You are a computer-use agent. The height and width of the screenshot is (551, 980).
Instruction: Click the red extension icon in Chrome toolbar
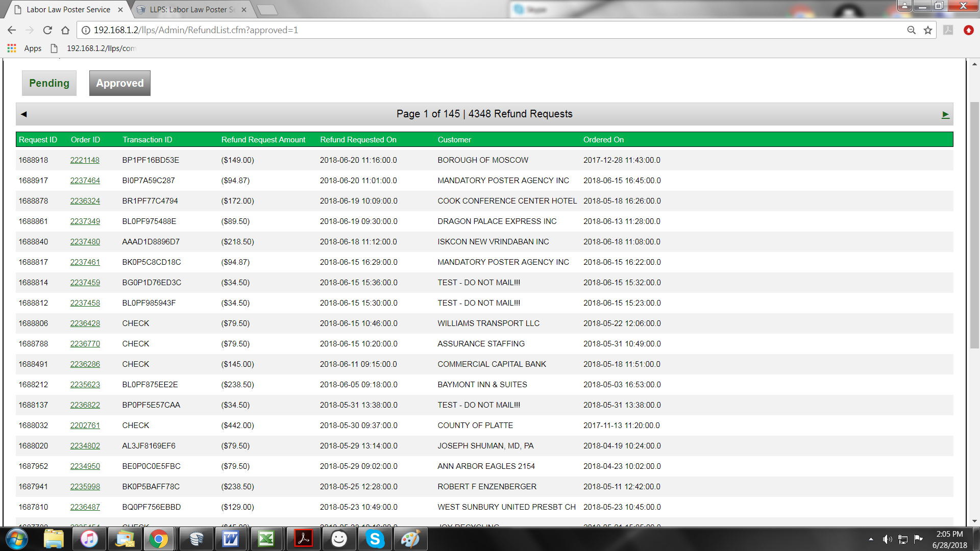[x=968, y=30]
